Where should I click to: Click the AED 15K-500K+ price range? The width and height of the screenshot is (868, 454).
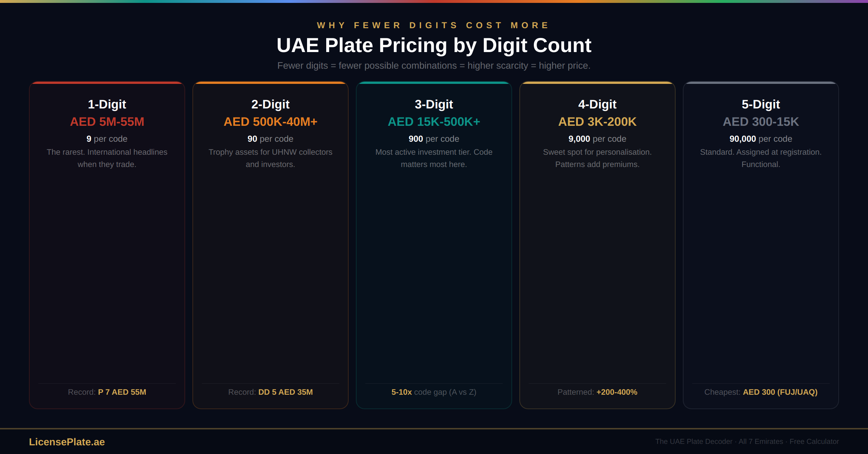(434, 122)
